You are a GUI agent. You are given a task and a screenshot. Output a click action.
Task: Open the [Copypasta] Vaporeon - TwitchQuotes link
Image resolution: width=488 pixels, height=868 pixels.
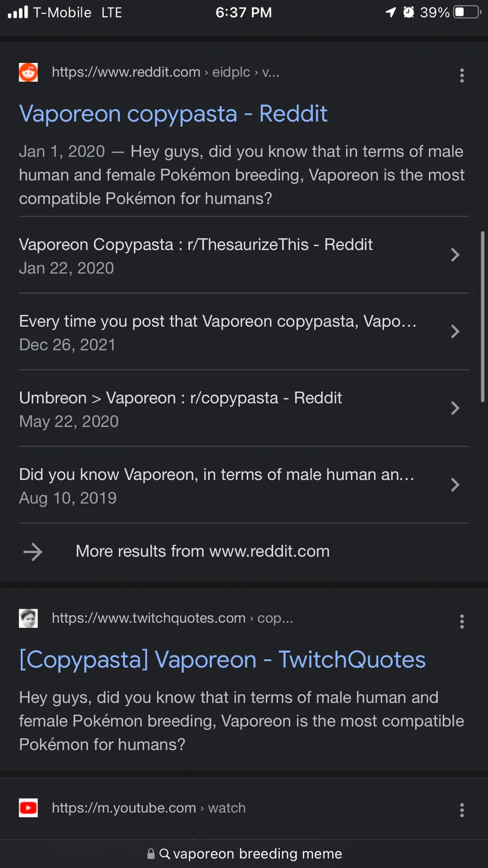click(222, 660)
